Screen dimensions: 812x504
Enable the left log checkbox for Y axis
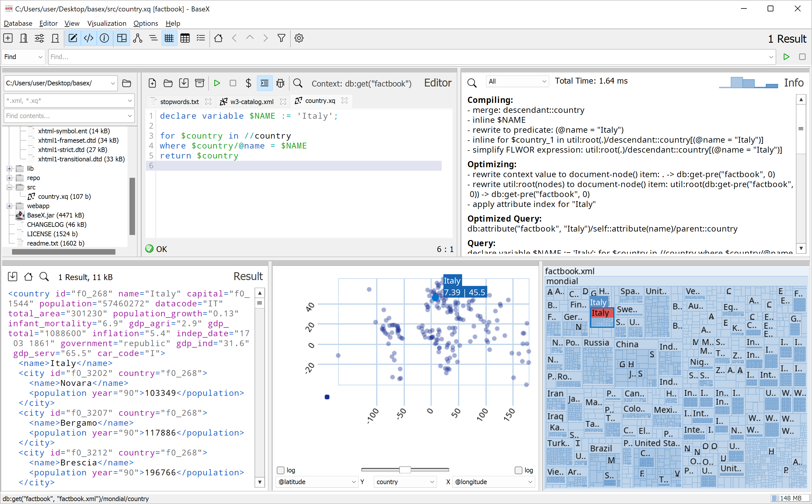(x=281, y=470)
